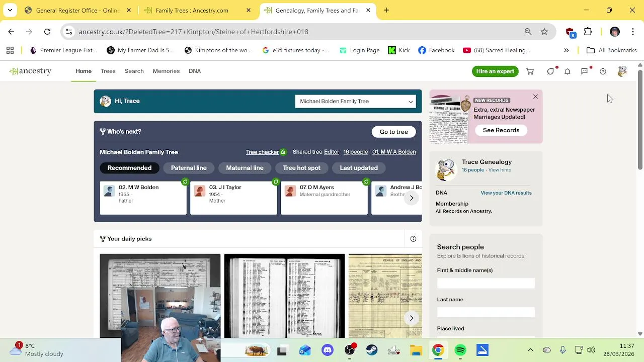Open the help question mark icon
The width and height of the screenshot is (644, 362).
tap(603, 71)
